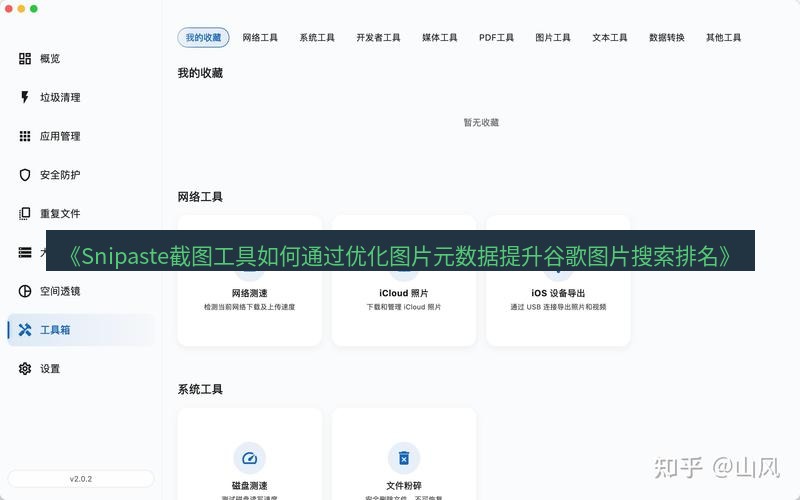Go to the 媒体工具 tab
The image size is (800, 500).
point(439,38)
